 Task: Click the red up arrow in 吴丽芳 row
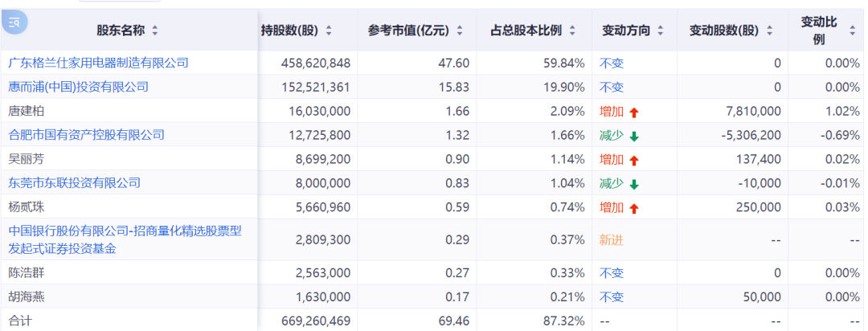point(634,161)
